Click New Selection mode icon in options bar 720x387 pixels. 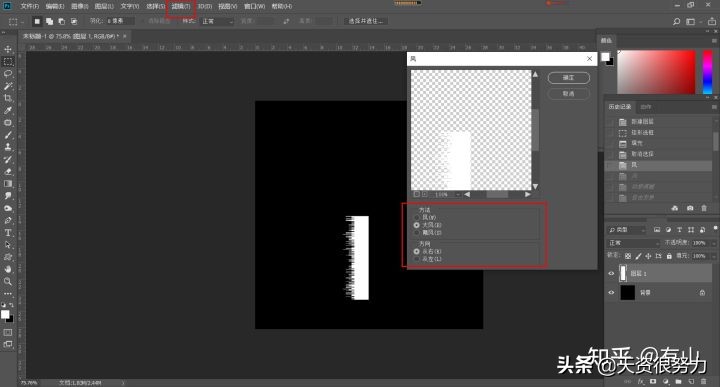(x=37, y=21)
